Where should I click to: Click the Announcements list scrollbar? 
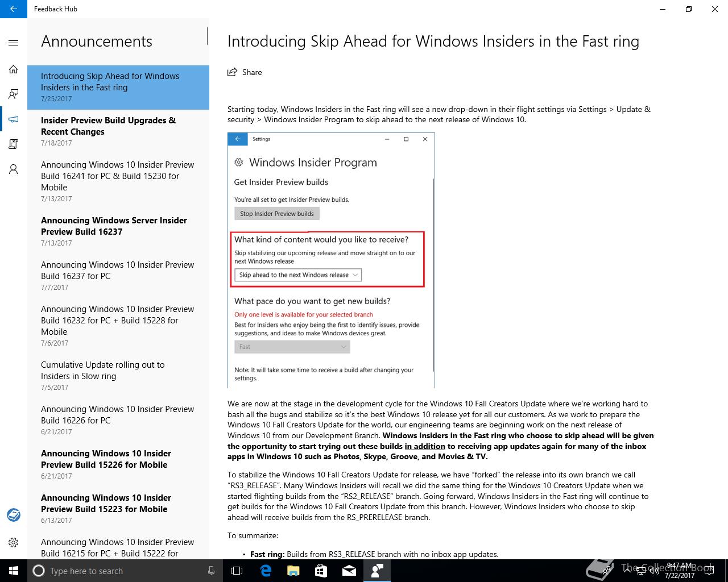tap(208, 36)
